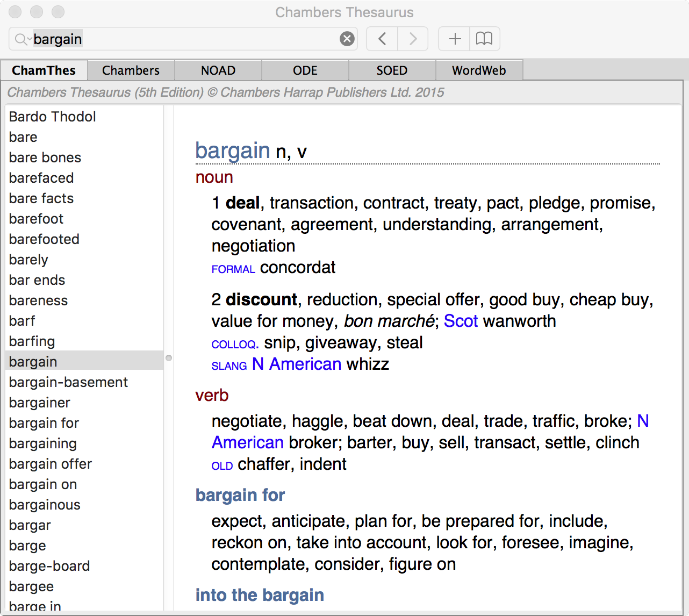
Task: Click the word deal in sense 1
Action: point(243,203)
